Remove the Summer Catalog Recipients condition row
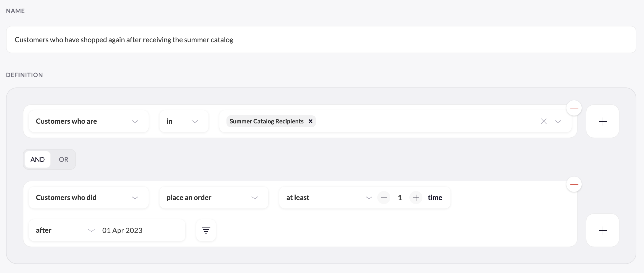Image resolution: width=644 pixels, height=273 pixels. [x=574, y=108]
